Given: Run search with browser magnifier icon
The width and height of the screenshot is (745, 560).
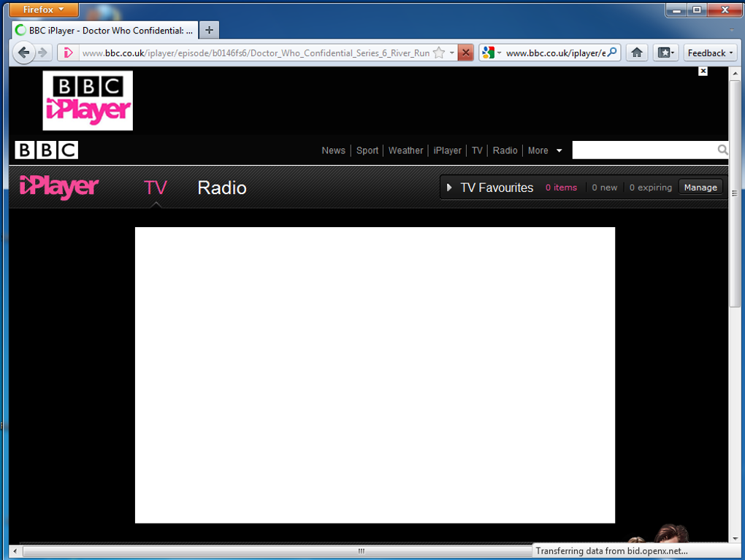Looking at the screenshot, I should click(613, 53).
